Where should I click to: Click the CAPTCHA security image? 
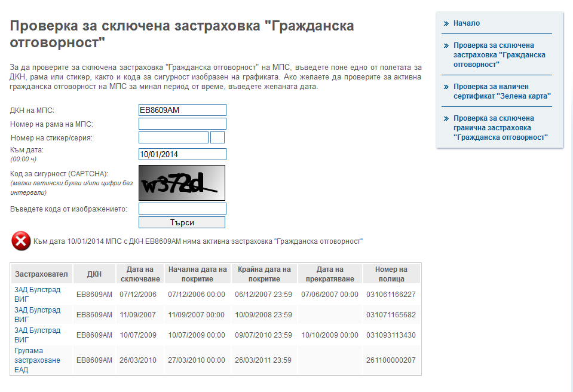[x=182, y=183]
